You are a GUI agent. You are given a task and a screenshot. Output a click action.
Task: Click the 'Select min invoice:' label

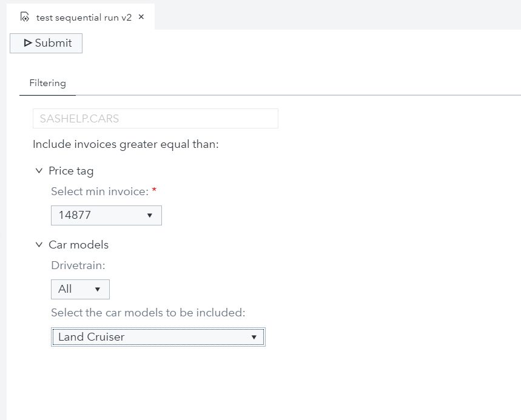(100, 192)
